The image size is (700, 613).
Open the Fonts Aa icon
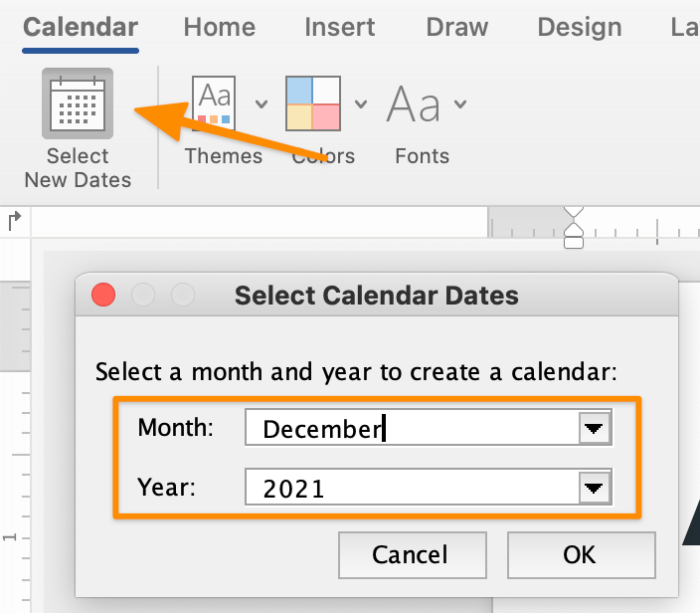point(414,103)
